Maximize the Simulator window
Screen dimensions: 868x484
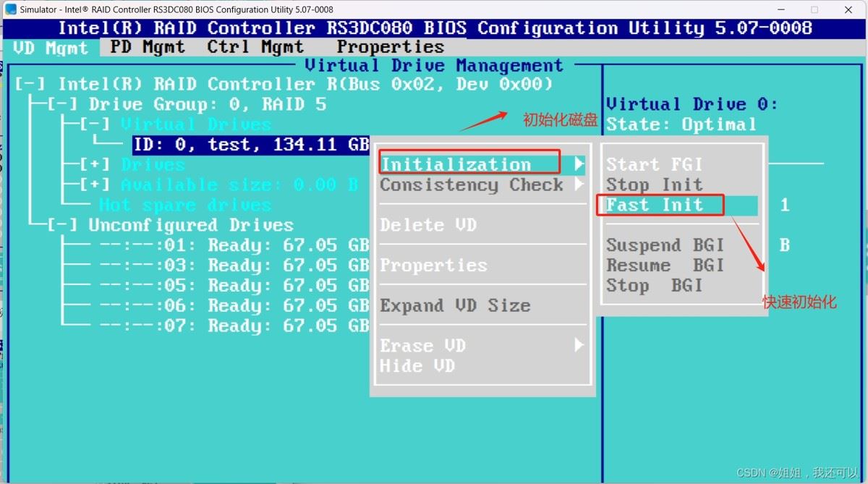(814, 9)
